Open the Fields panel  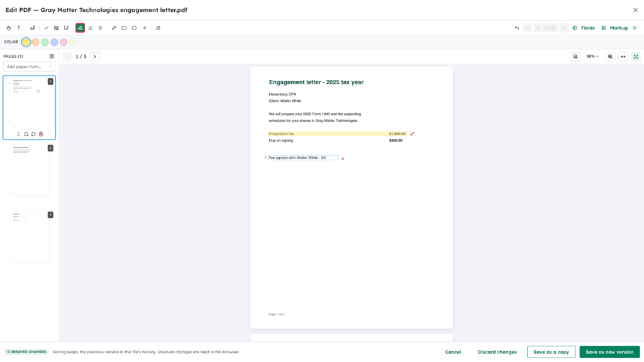[x=584, y=28]
